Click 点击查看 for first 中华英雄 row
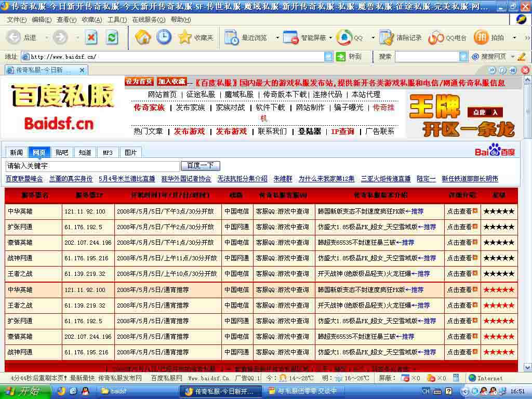This screenshot has height=399, width=532. 462,211
